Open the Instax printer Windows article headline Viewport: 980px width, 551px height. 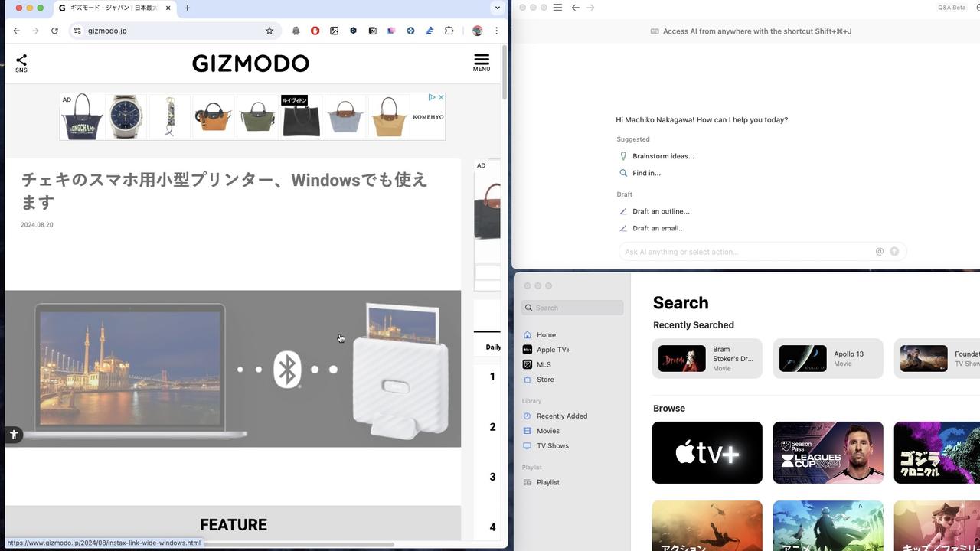pos(224,191)
